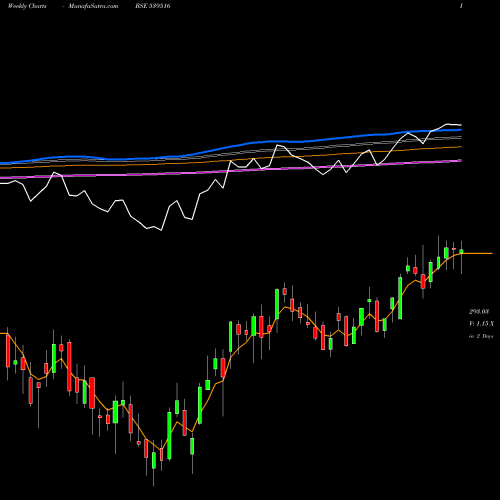500x500 pixels.
Task: Click the "Weekly Charts" title text
Action: tap(27, 6)
